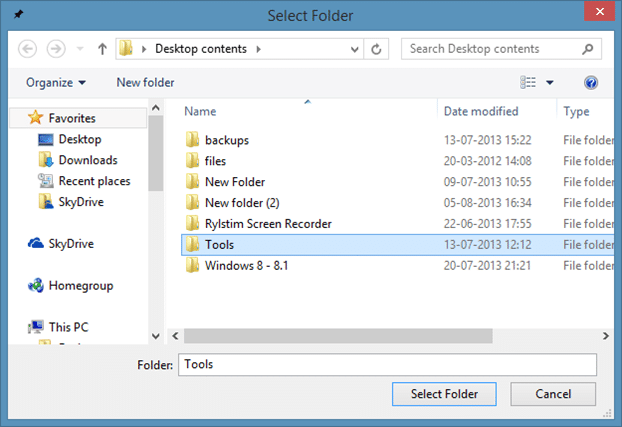Select the New Folder entry
622x427 pixels.
pyautogui.click(x=235, y=182)
